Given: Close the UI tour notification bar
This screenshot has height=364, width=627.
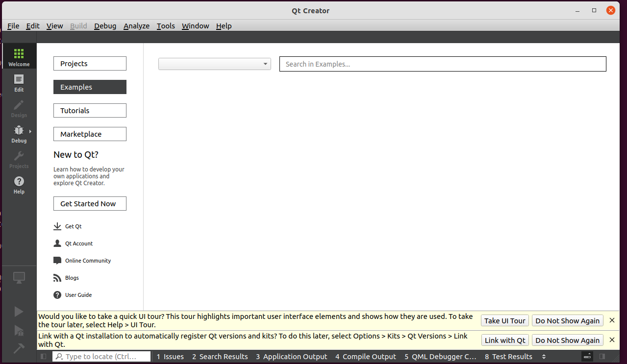Looking at the screenshot, I should tap(612, 320).
